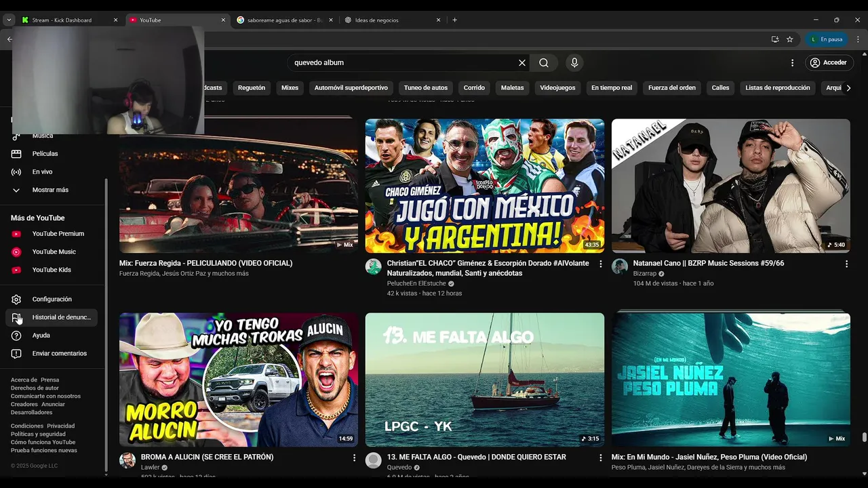Select the En tiempo real chip
The height and width of the screenshot is (488, 868).
612,87
